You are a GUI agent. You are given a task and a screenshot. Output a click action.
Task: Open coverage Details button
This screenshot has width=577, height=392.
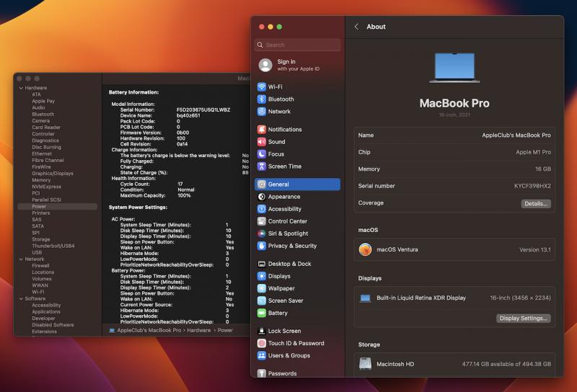536,203
